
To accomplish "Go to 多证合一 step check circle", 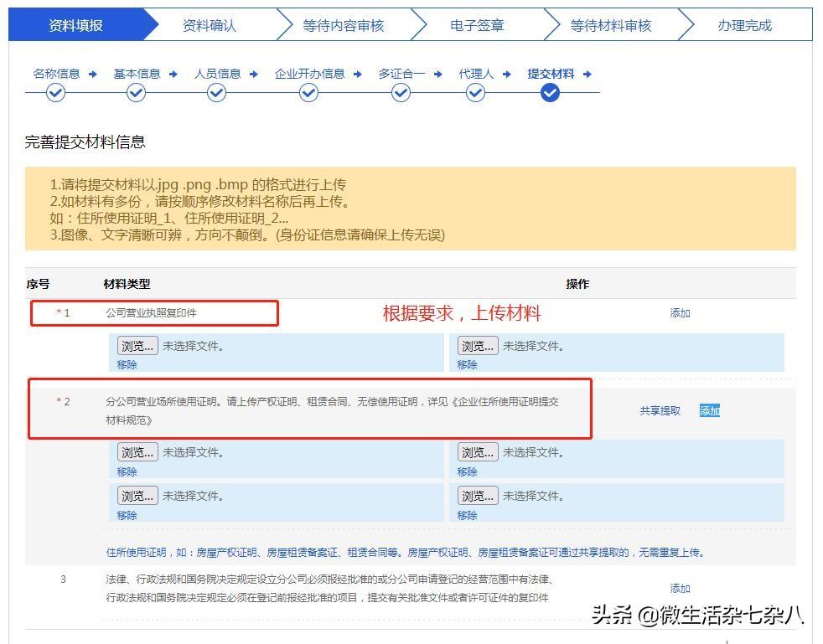I will (401, 93).
